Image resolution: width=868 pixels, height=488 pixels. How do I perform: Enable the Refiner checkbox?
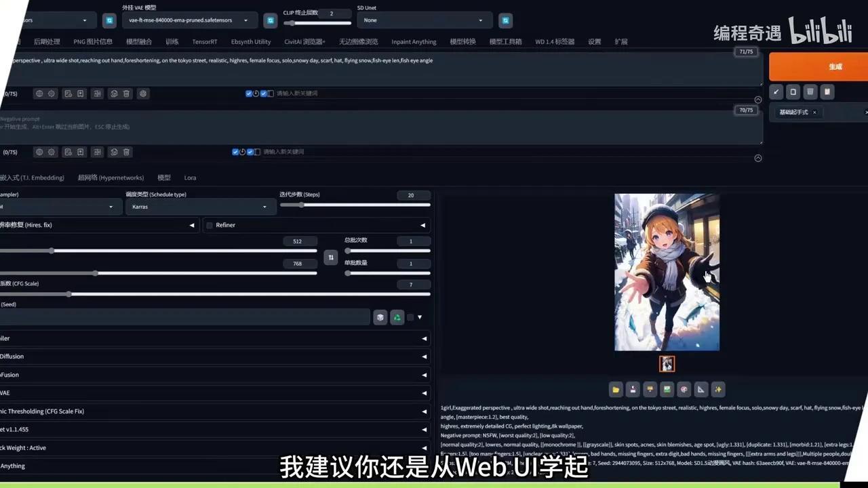210,224
